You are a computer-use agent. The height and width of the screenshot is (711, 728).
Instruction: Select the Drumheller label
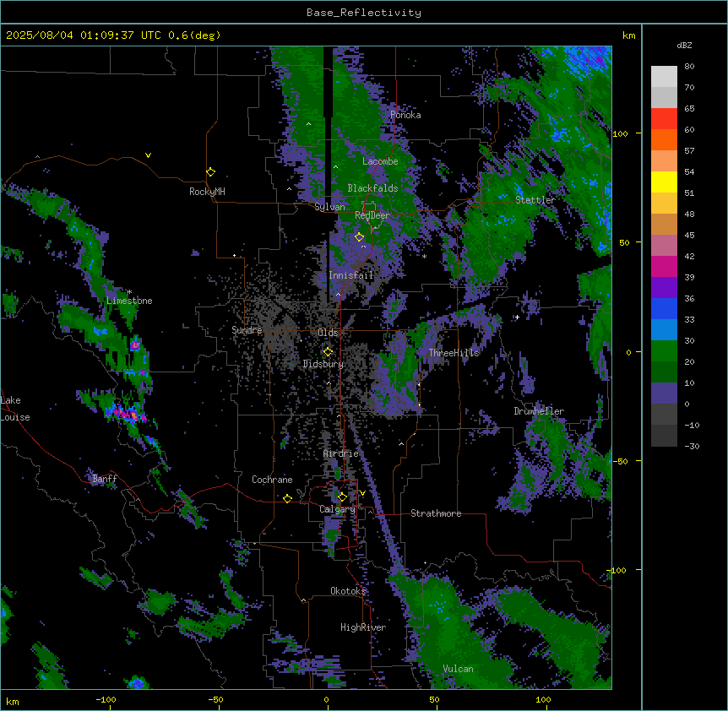coord(539,411)
